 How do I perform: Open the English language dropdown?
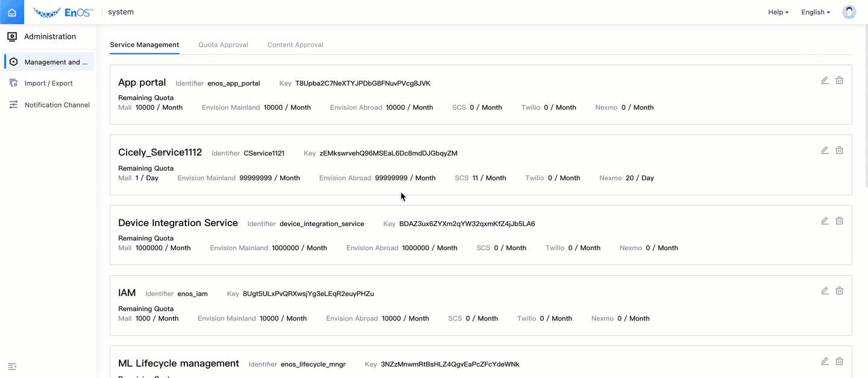pos(815,12)
